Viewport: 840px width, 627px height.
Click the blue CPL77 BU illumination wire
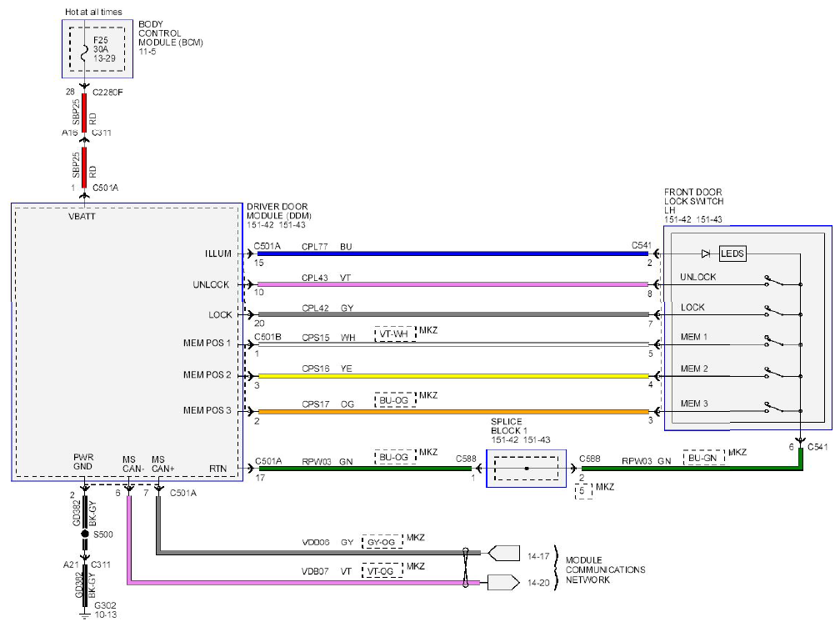453,253
